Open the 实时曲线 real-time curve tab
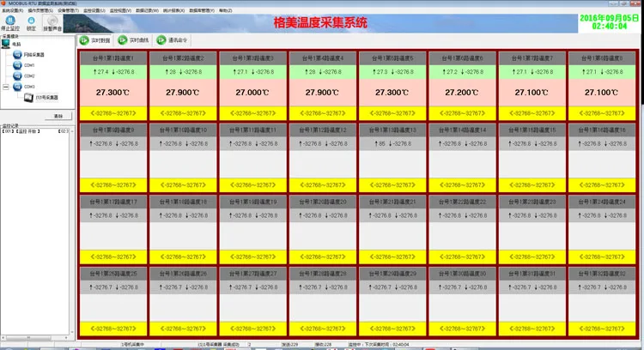 133,40
